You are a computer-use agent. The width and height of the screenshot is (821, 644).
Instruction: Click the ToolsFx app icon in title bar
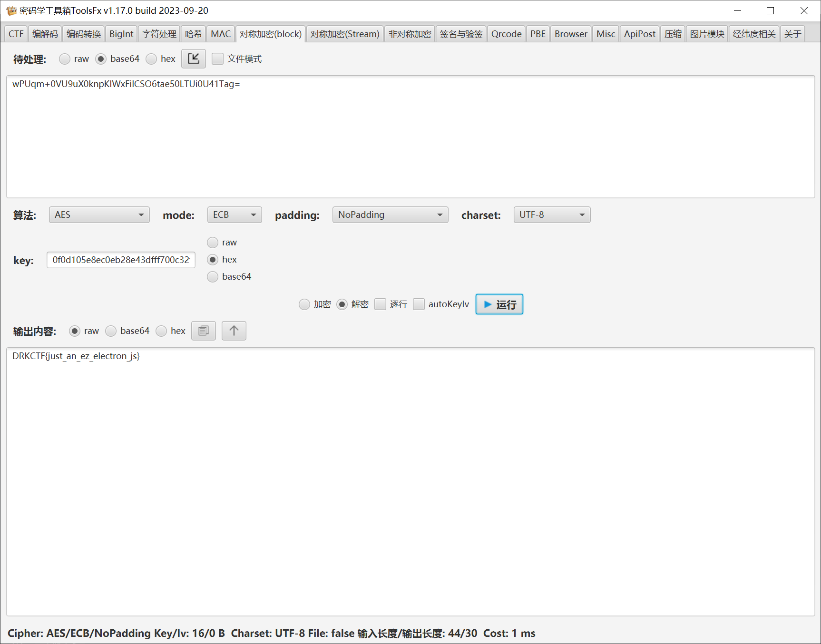(x=11, y=10)
